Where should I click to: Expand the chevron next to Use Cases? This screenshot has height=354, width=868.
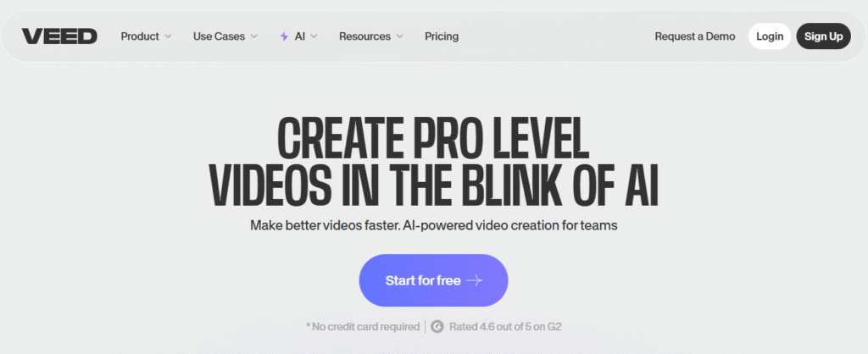(254, 36)
